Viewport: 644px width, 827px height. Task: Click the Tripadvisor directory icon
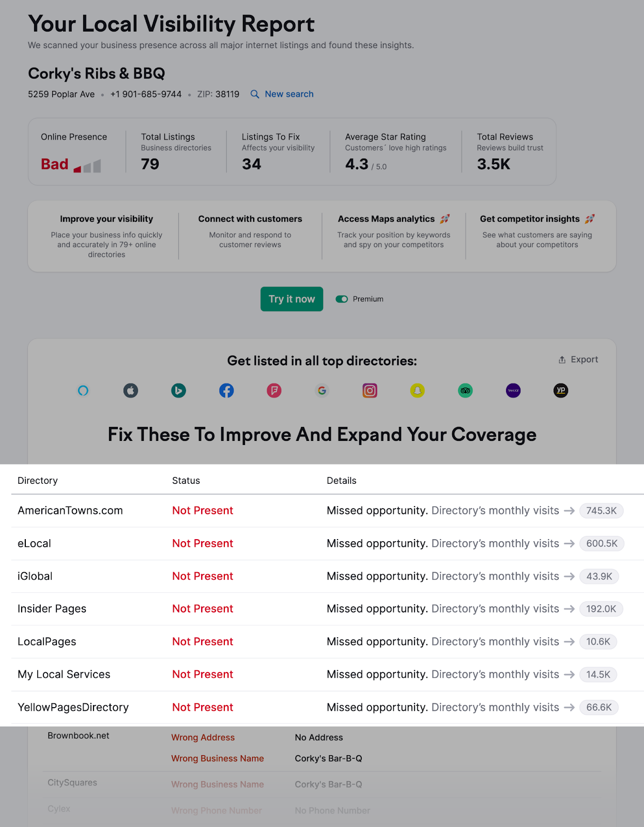point(465,391)
